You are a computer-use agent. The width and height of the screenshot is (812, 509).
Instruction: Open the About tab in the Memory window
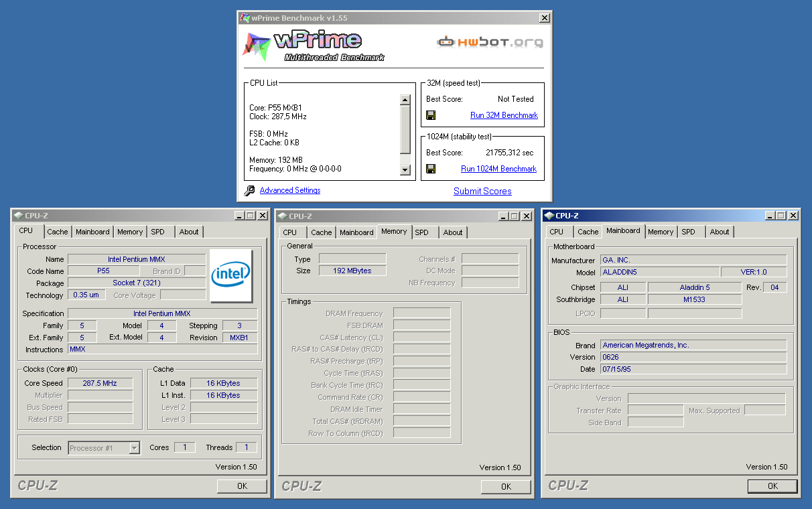tap(453, 232)
